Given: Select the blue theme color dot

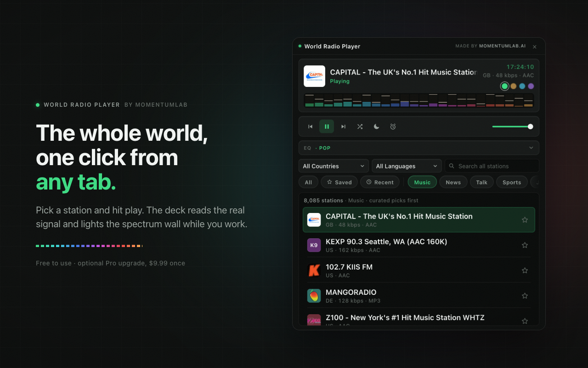Looking at the screenshot, I should point(522,86).
